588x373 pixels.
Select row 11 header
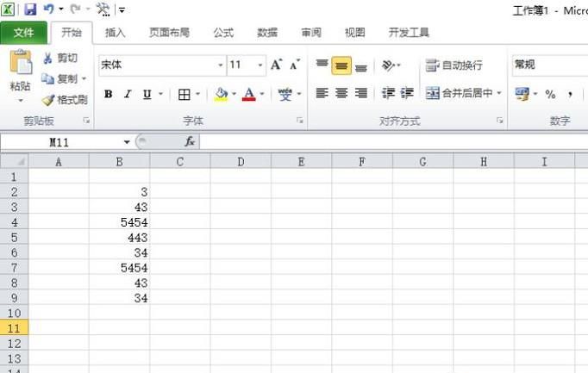coord(15,328)
